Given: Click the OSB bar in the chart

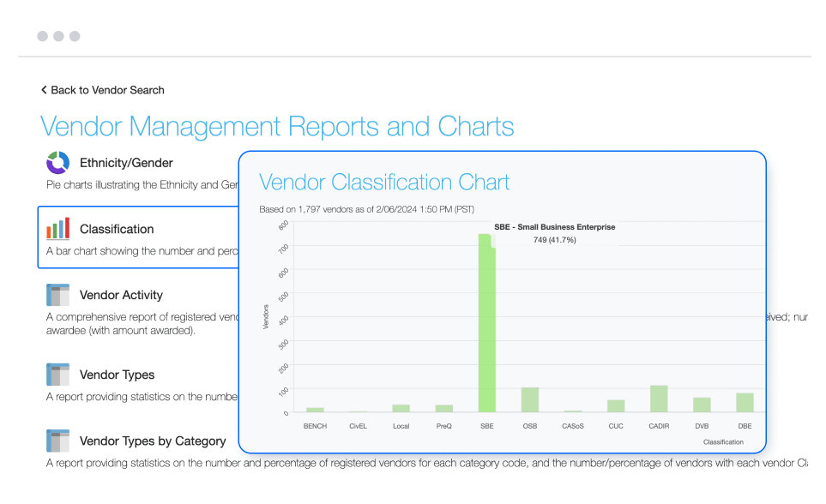Looking at the screenshot, I should click(x=529, y=400).
